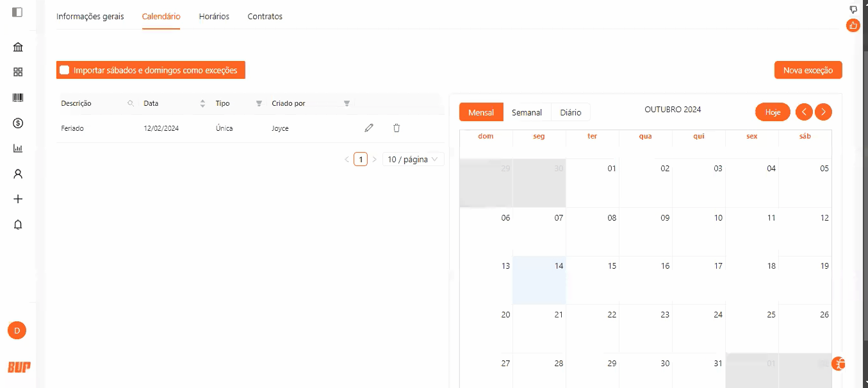Viewport: 868px width, 388px height.
Task: Open the dollar sign sidebar icon
Action: click(18, 123)
